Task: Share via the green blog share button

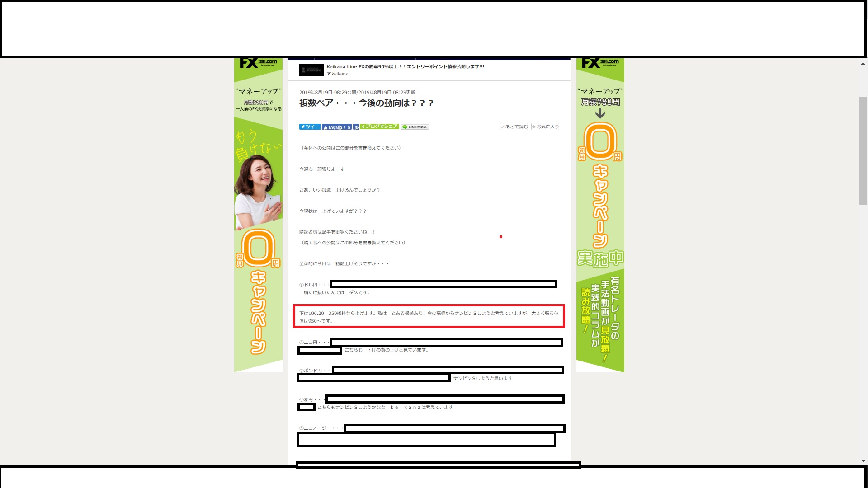Action: click(x=379, y=127)
